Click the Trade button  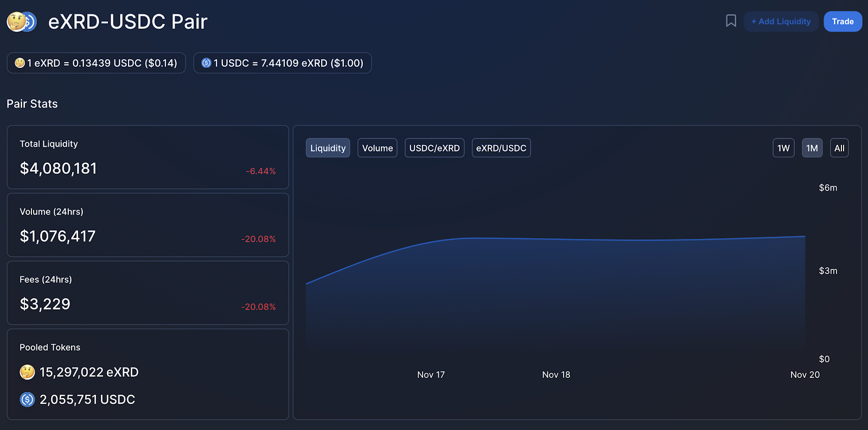point(843,22)
